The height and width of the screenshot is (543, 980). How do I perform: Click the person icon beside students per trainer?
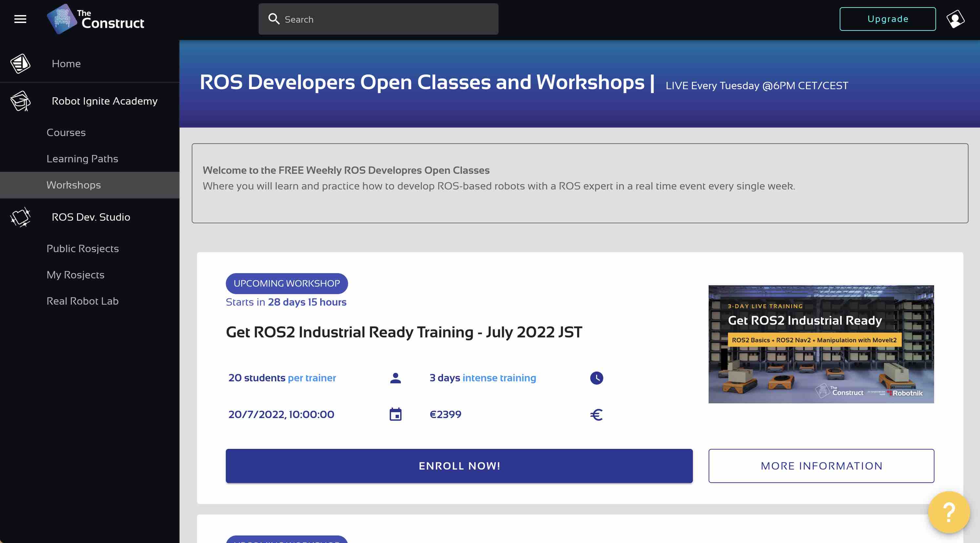point(396,378)
